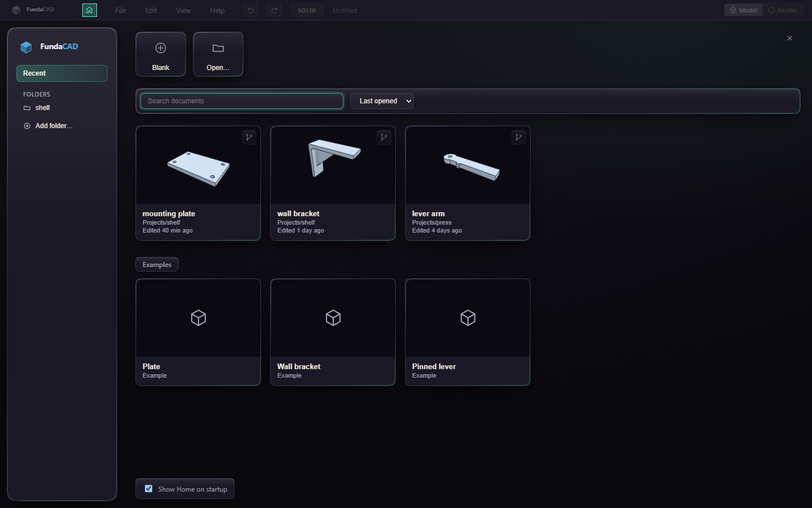Click the Open... folder button
Screen dimensions: 812x508
click(x=218, y=54)
